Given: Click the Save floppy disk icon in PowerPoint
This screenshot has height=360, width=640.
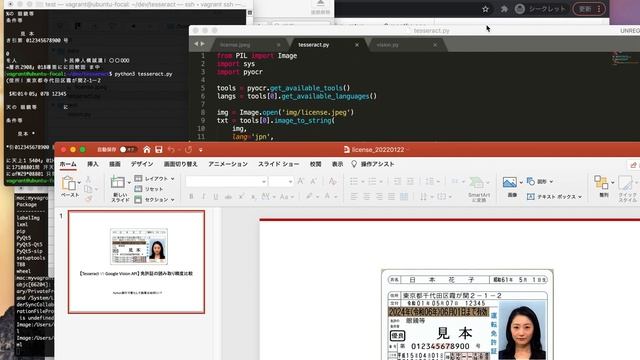Looking at the screenshot, I should (x=159, y=150).
